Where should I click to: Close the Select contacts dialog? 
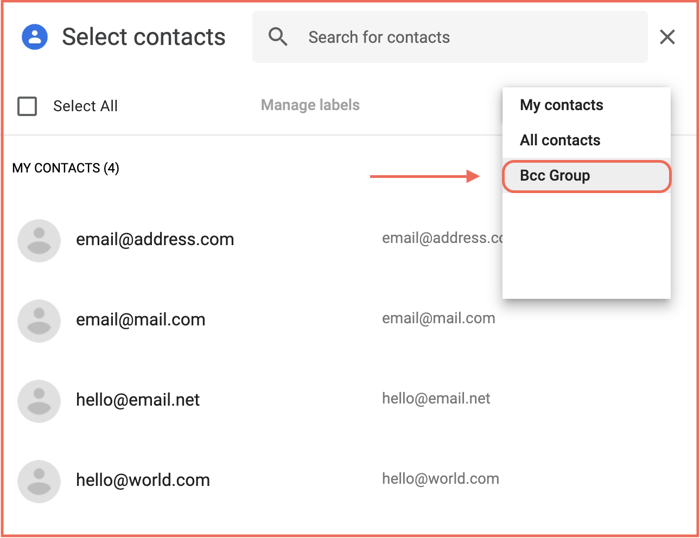pyautogui.click(x=667, y=38)
